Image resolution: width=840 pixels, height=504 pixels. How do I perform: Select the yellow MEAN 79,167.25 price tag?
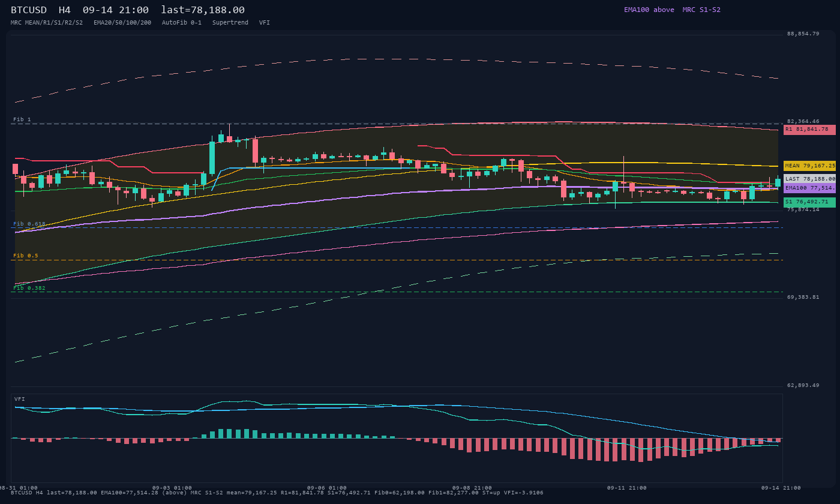[x=809, y=166]
